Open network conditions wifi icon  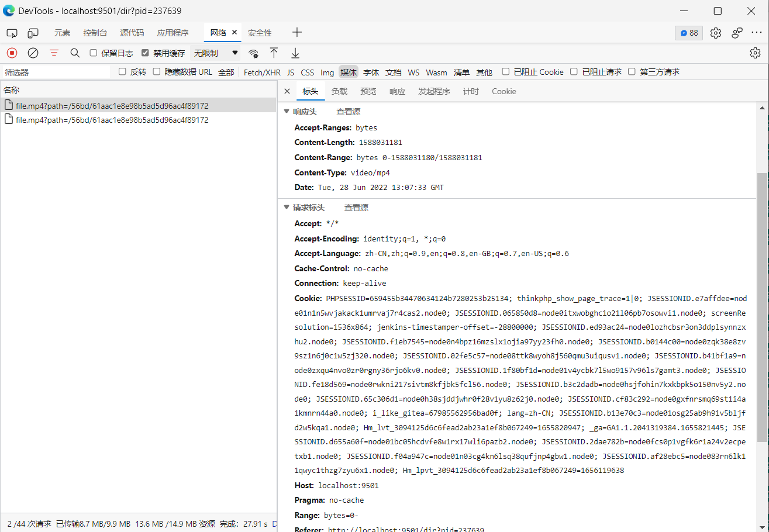coord(253,53)
